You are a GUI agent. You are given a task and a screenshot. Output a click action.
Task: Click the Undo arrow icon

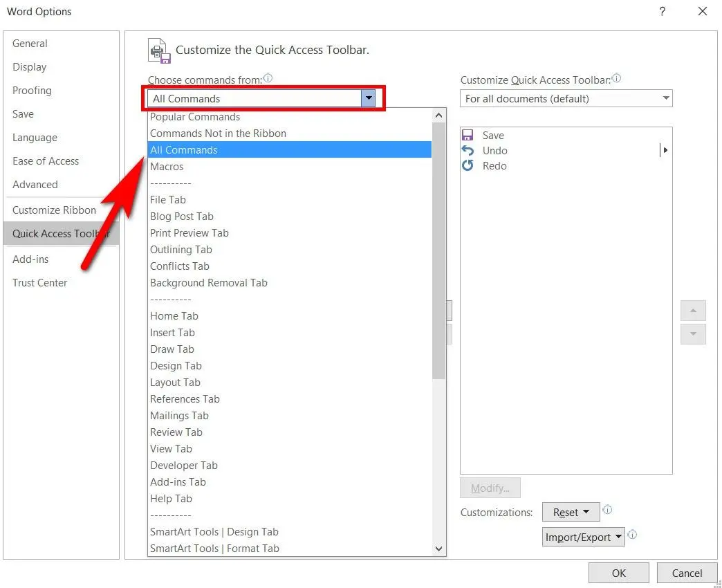[x=468, y=151]
